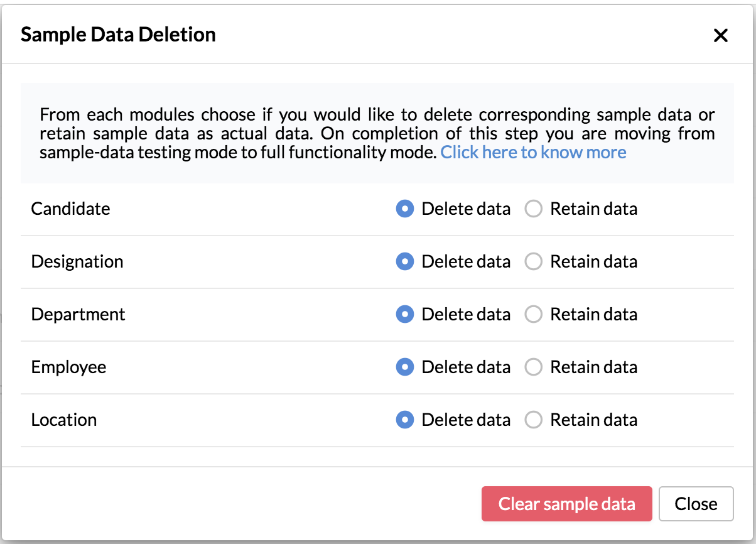756x544 pixels.
Task: Choose Delete data for Designation
Action: (405, 262)
